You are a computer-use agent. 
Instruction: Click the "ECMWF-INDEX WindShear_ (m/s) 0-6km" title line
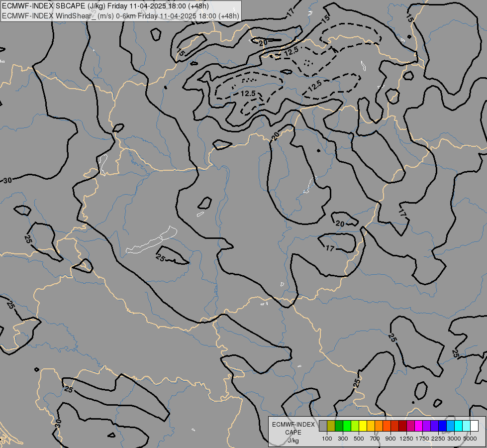click(120, 16)
